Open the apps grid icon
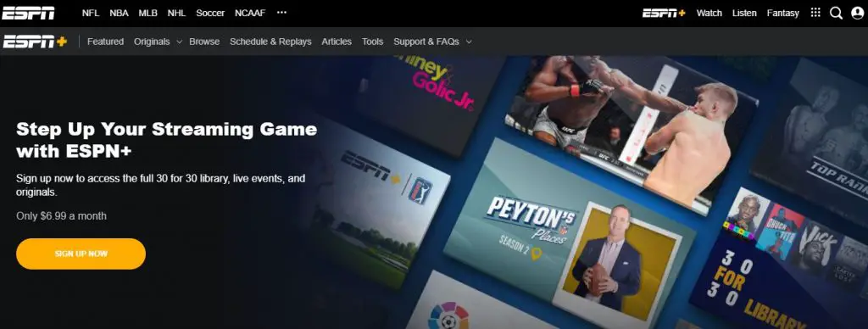The width and height of the screenshot is (868, 329). point(815,13)
